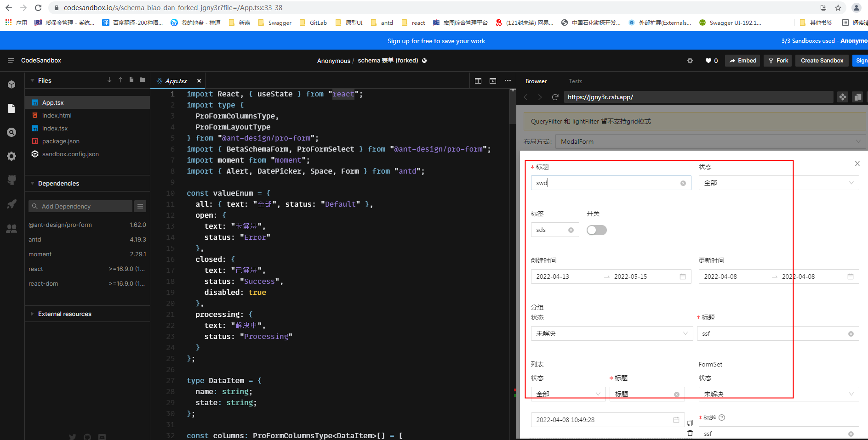
Task: Open the Search panel in the sidebar
Action: 11,132
